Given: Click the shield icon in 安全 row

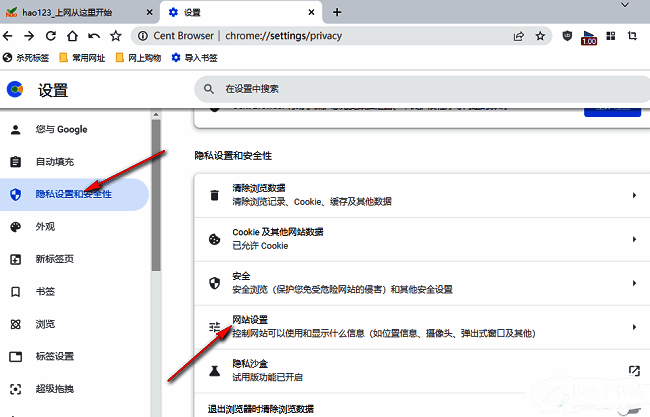Looking at the screenshot, I should click(x=214, y=283).
